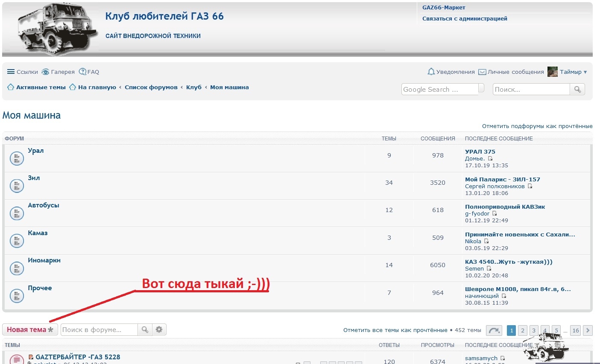View latest post icon next to g-fyodor
The image size is (600, 364).
coord(495,213)
